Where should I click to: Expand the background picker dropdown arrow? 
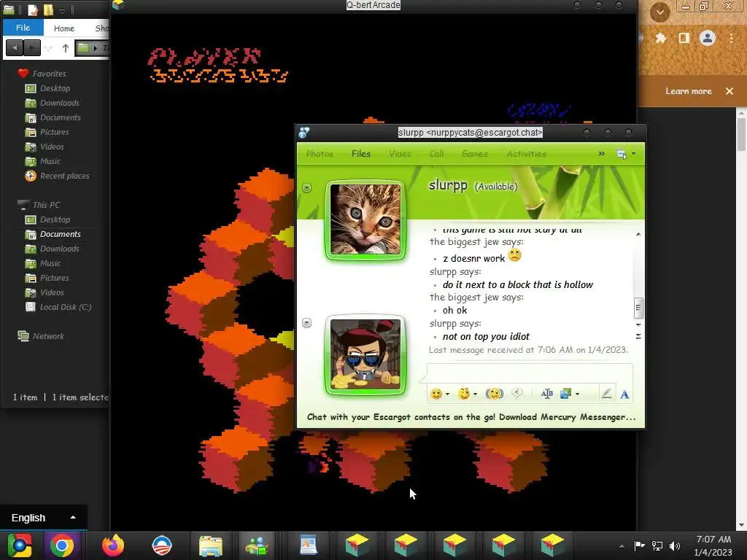tap(578, 394)
